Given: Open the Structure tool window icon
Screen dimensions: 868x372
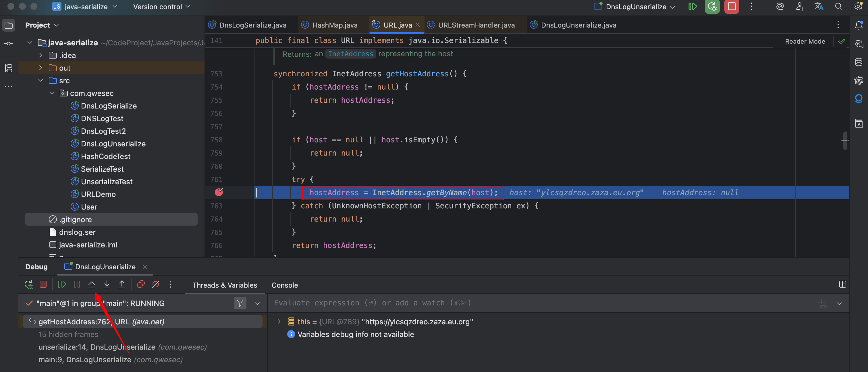Looking at the screenshot, I should click(9, 69).
